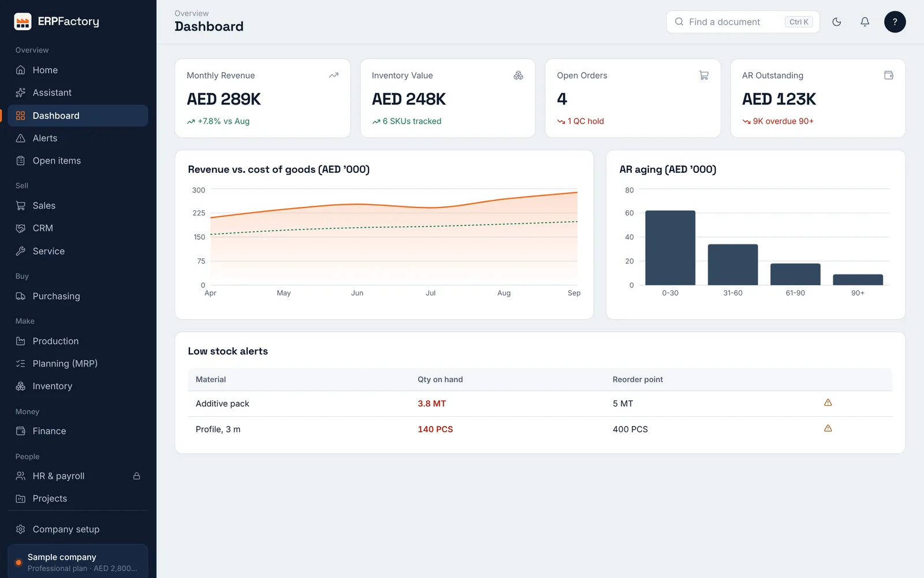924x578 pixels.
Task: Click the AR Outstanding wallet icon
Action: coord(889,75)
